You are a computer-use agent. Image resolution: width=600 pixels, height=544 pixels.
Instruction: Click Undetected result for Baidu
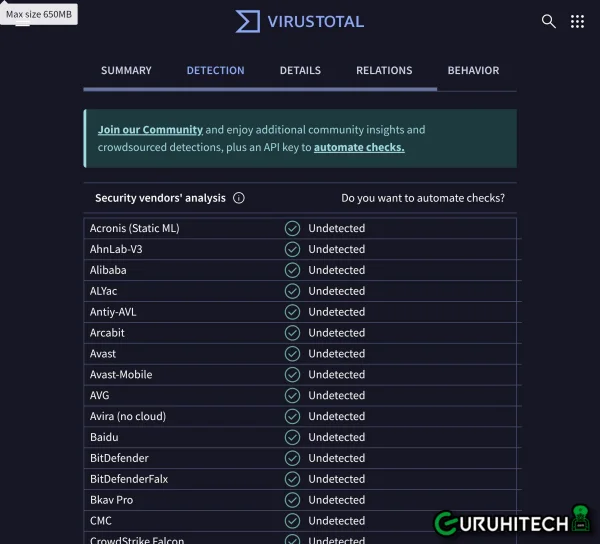(337, 437)
